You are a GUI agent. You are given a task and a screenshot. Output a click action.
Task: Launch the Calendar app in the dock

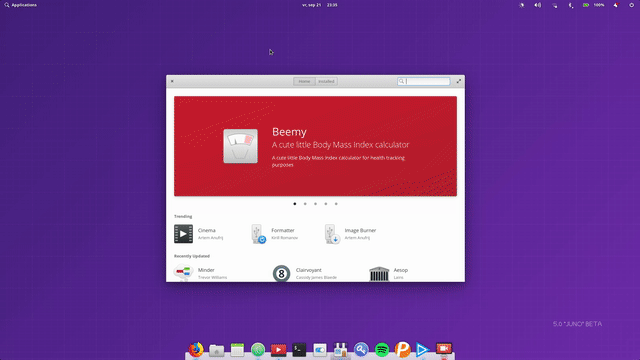(237, 350)
